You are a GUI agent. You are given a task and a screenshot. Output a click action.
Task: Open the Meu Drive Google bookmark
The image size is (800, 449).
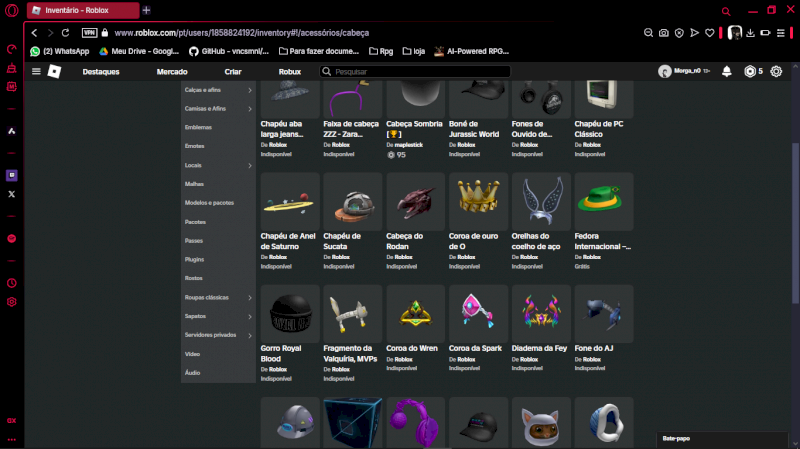(139, 51)
